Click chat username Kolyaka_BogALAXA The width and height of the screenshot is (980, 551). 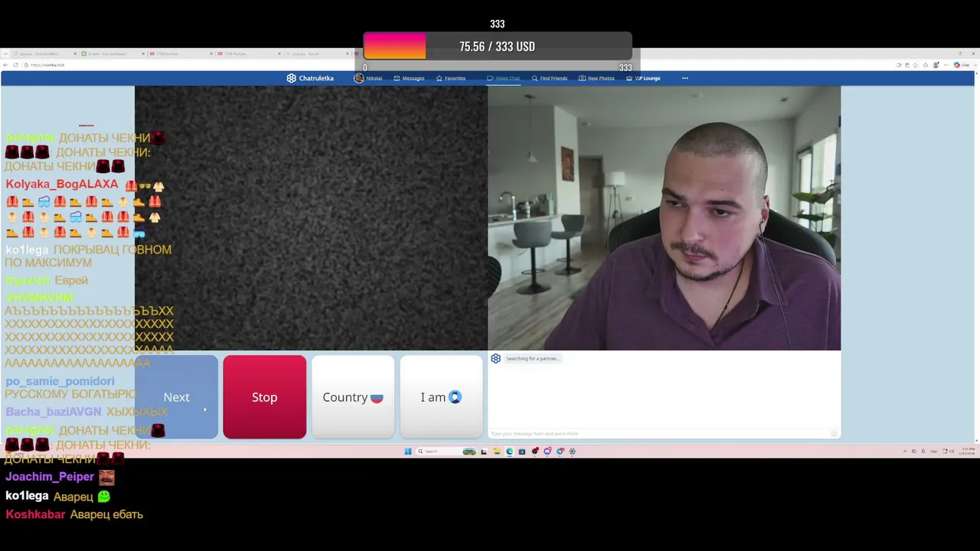[x=62, y=184]
